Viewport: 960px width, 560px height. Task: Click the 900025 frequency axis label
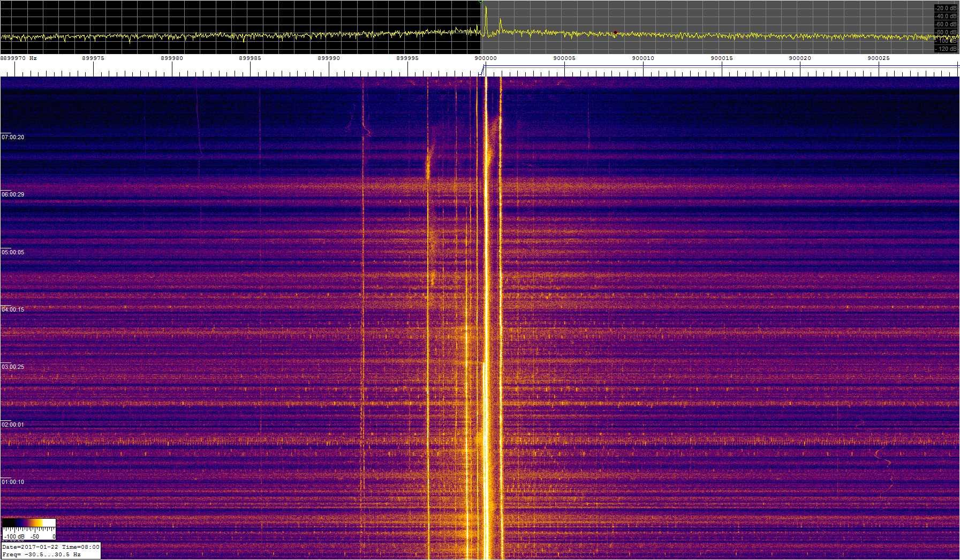tap(879, 58)
